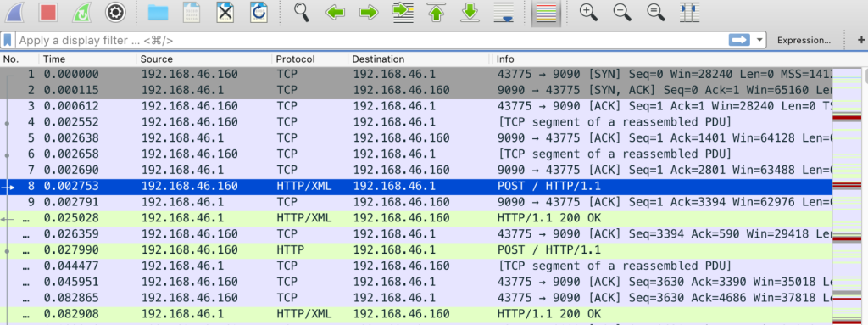868x325 pixels.
Task: Sort packets by the Time column
Action: [87, 59]
